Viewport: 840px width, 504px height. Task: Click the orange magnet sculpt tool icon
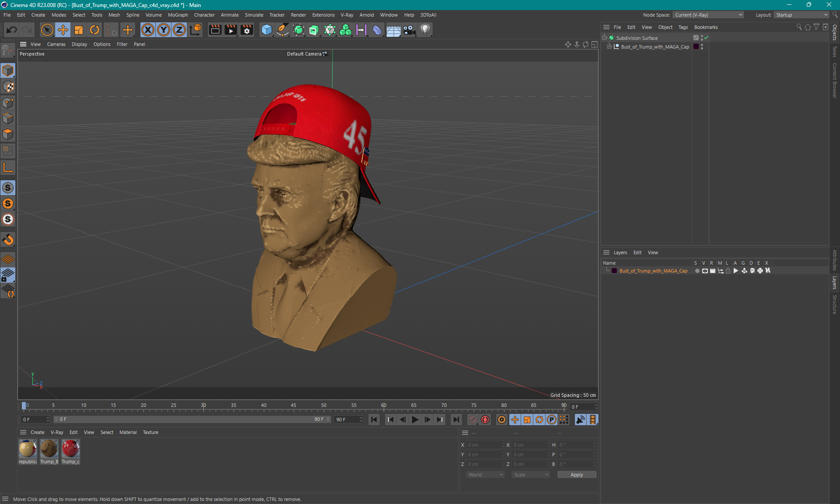pos(8,239)
